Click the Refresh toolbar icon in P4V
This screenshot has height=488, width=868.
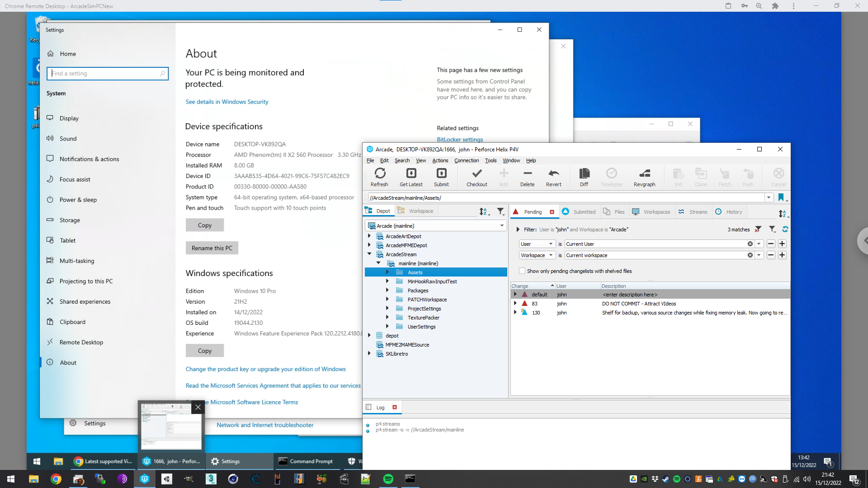coord(380,174)
